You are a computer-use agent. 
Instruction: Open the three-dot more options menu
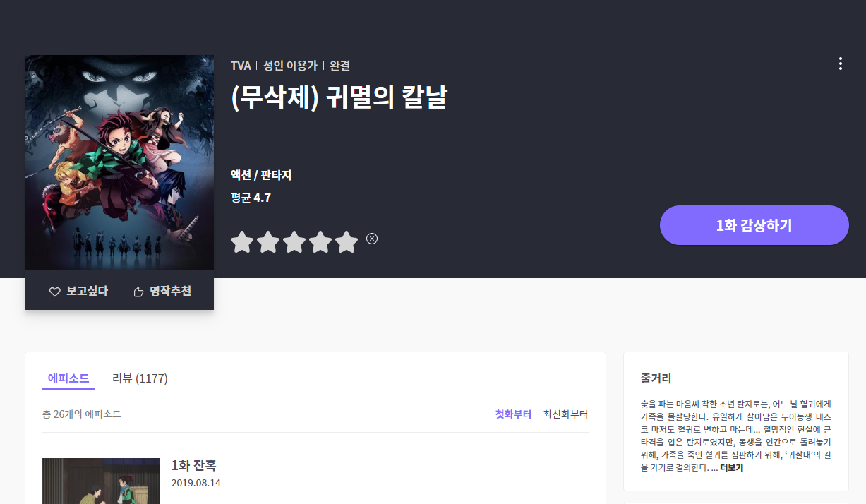[840, 64]
